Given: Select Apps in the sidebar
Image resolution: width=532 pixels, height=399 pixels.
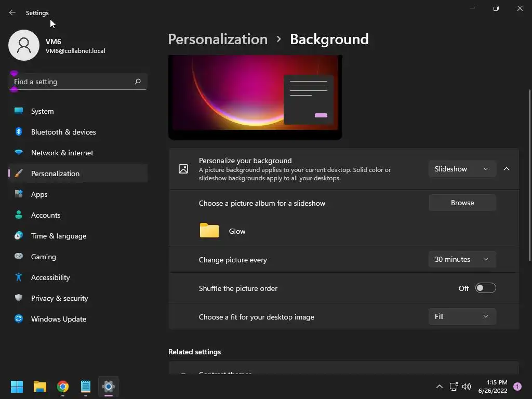Looking at the screenshot, I should pyautogui.click(x=78, y=194).
